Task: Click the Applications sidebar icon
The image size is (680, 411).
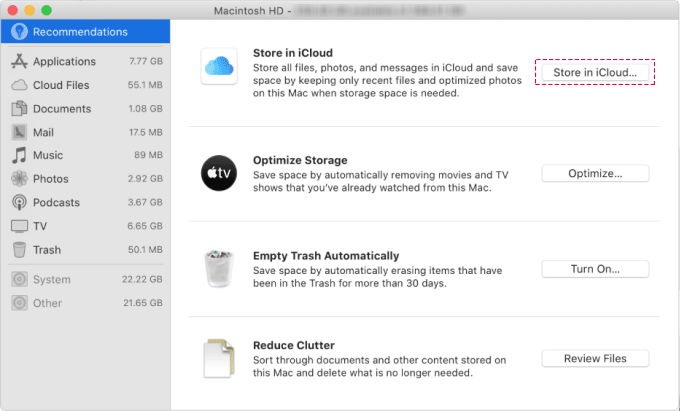Action: (19, 61)
